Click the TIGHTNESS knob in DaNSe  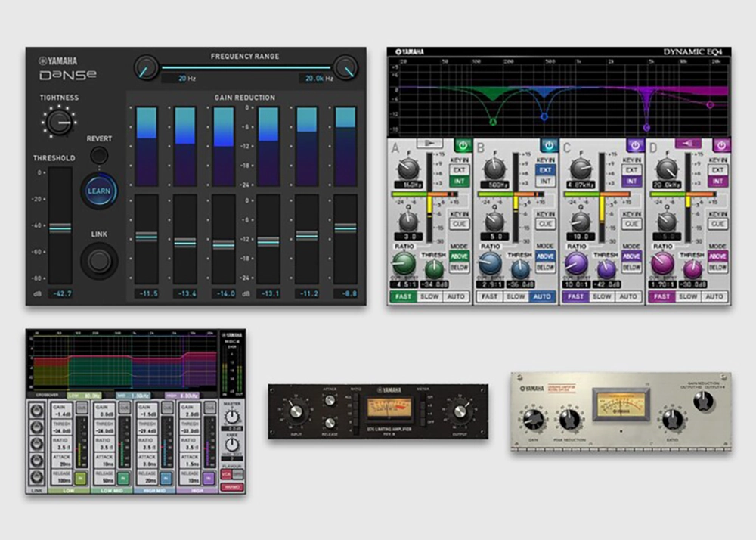[x=59, y=122]
